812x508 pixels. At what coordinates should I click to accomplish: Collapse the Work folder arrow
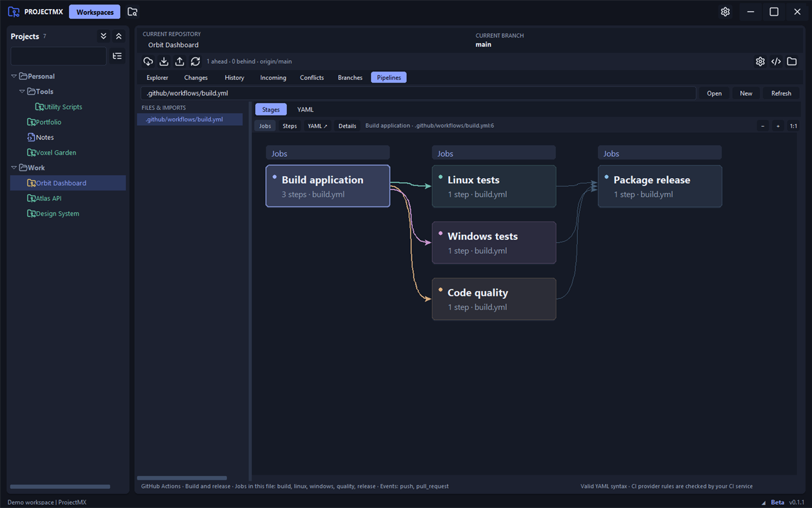tap(14, 167)
